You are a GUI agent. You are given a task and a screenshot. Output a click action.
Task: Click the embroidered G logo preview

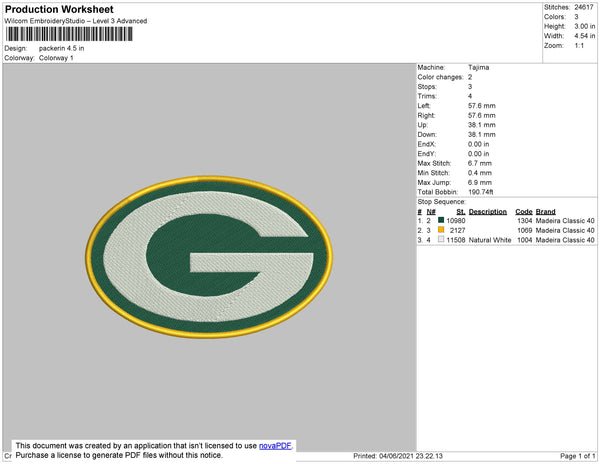point(209,257)
